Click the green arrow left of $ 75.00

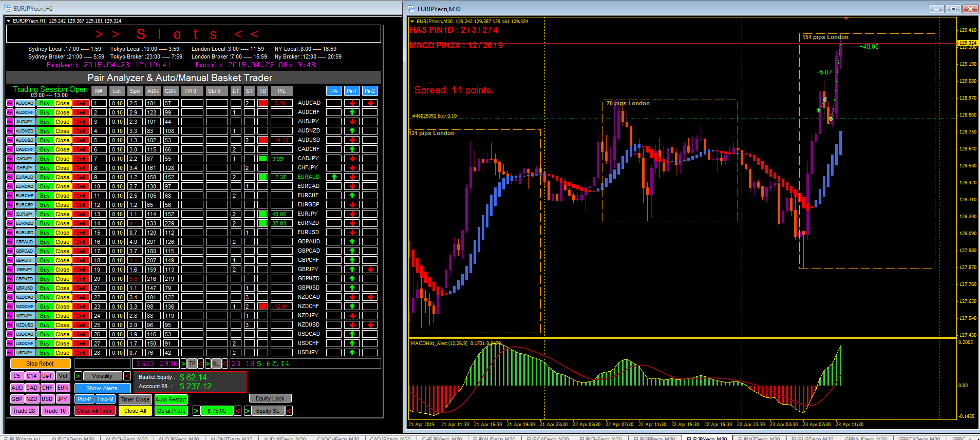click(x=196, y=411)
